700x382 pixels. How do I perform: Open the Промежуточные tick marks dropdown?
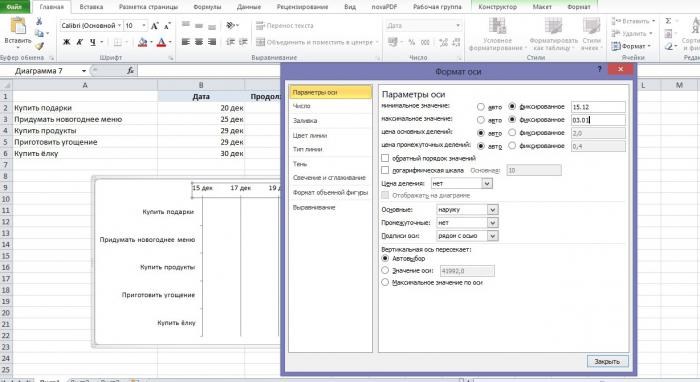click(492, 223)
